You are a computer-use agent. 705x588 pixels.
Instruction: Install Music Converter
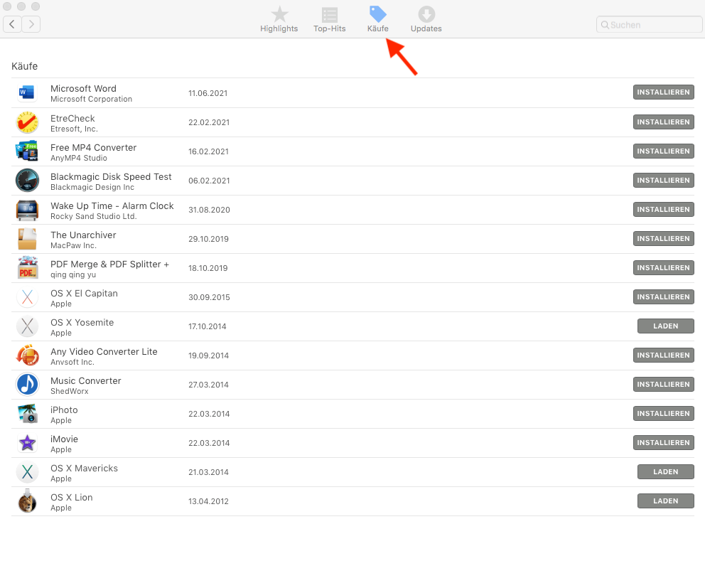point(663,384)
